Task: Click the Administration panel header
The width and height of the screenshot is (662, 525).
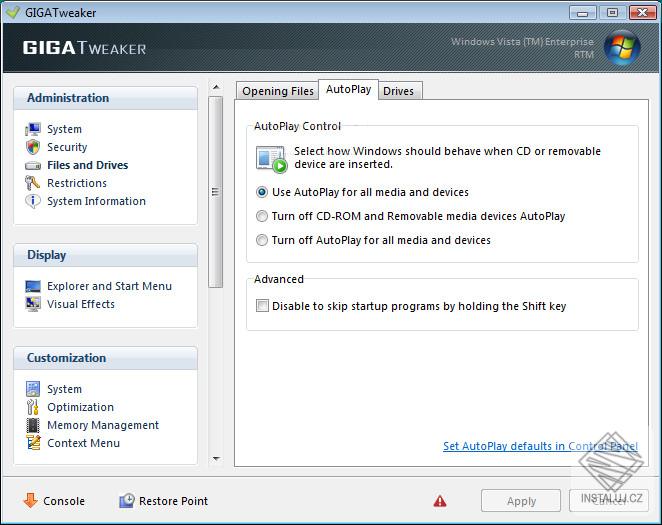Action: (106, 98)
